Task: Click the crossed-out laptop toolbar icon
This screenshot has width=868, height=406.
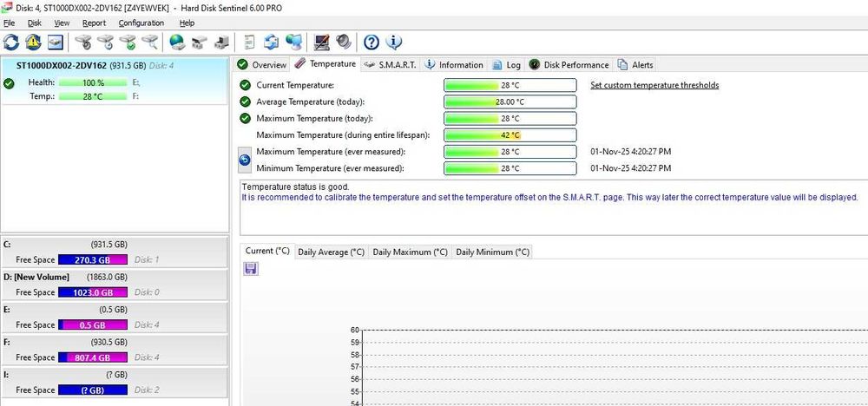Action: [x=322, y=42]
